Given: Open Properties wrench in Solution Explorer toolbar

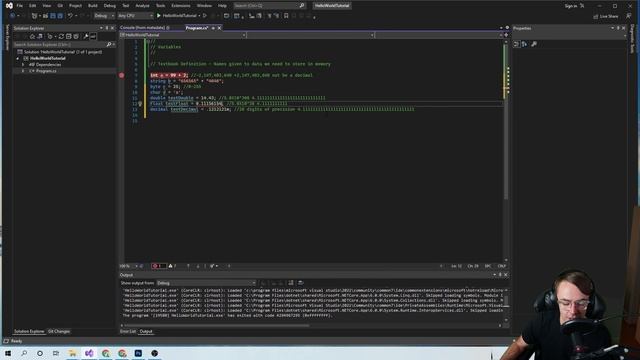Looking at the screenshot, I should click(x=86, y=36).
